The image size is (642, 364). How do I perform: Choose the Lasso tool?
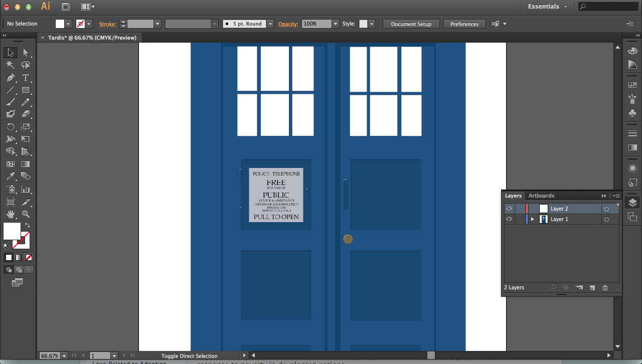pos(26,65)
